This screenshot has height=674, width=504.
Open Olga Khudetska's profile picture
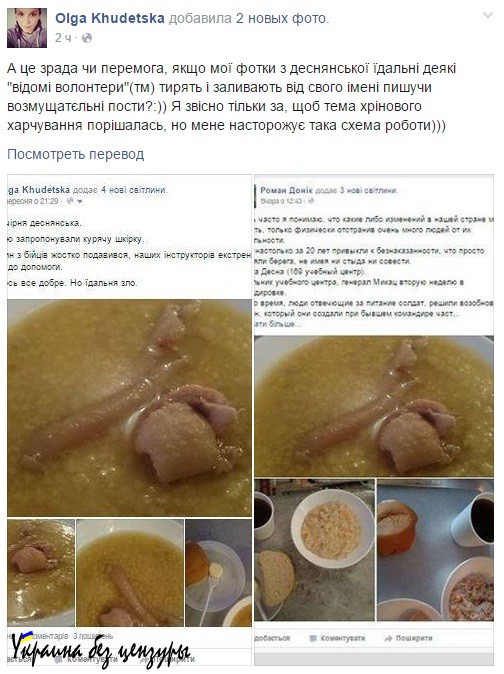point(27,28)
